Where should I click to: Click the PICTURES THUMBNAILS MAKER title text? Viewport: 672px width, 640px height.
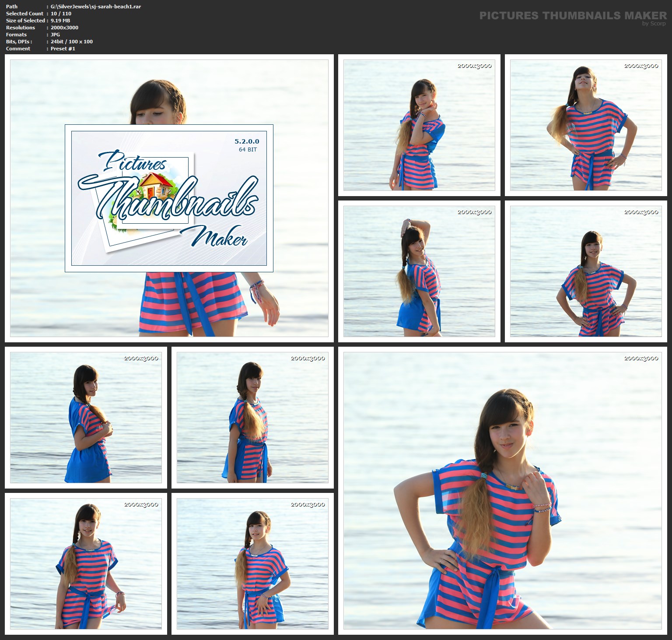pyautogui.click(x=573, y=16)
